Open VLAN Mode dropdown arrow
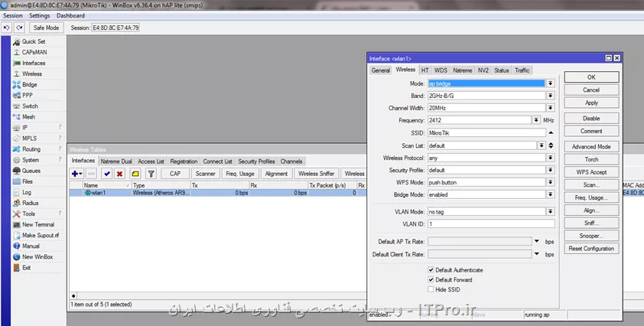The image size is (644, 326). coord(551,212)
